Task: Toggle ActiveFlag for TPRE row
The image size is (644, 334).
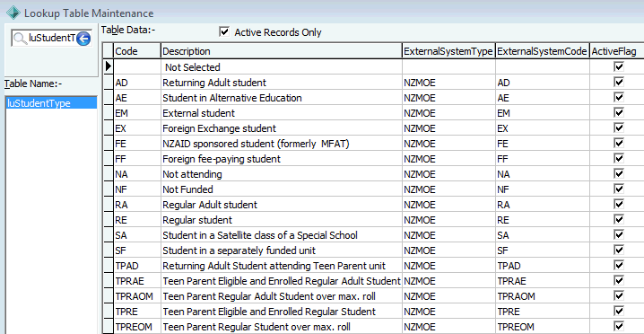Action: coord(619,311)
